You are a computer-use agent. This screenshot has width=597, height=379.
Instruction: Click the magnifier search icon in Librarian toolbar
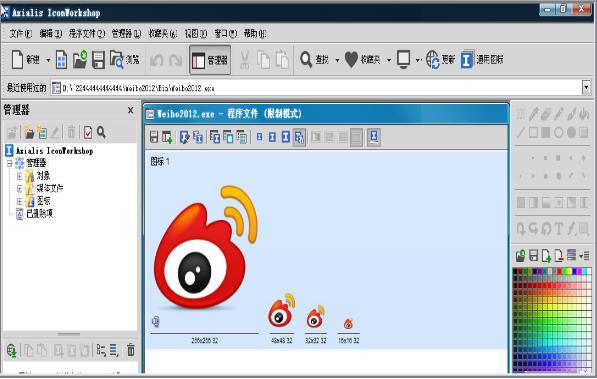101,132
